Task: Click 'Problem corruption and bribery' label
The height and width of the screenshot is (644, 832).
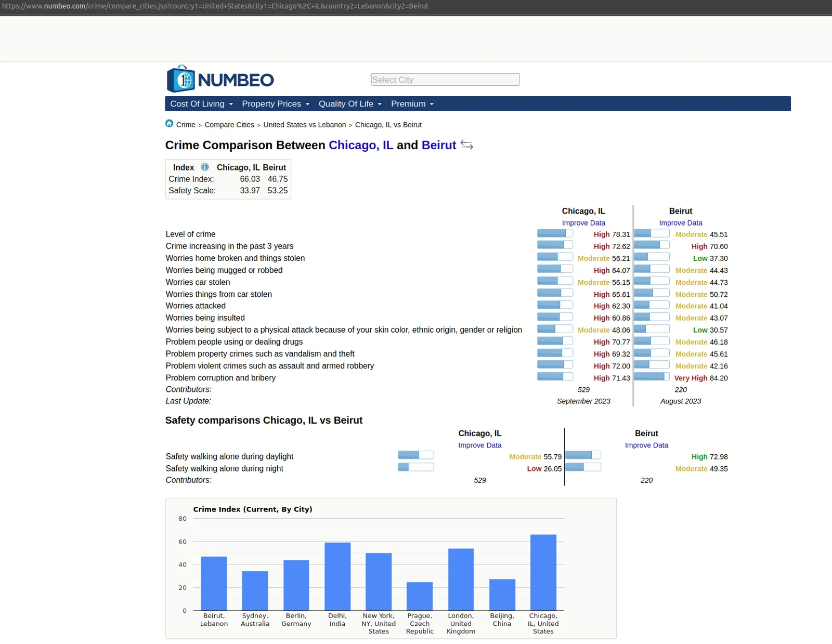Action: point(221,378)
